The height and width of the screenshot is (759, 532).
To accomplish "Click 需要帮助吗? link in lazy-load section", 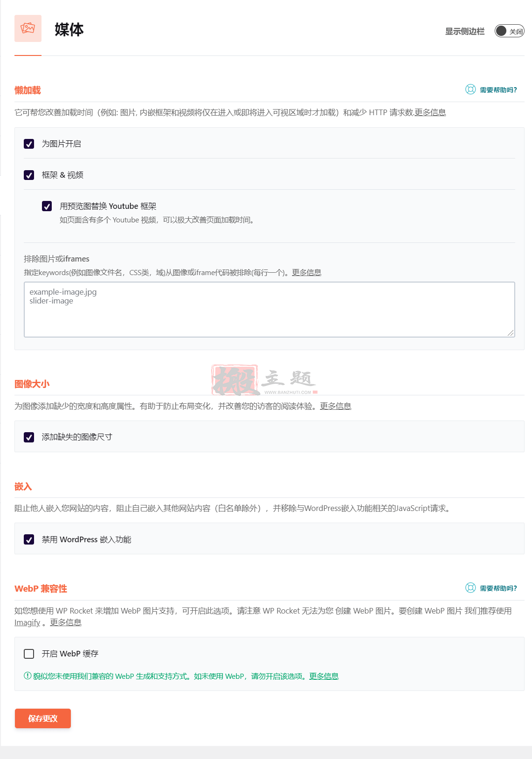I will click(498, 90).
